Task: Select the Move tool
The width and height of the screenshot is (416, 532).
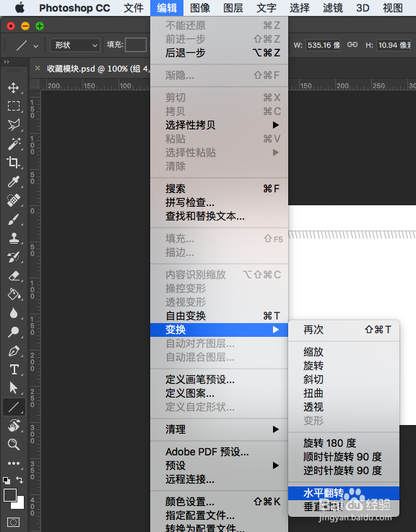Action: point(14,87)
